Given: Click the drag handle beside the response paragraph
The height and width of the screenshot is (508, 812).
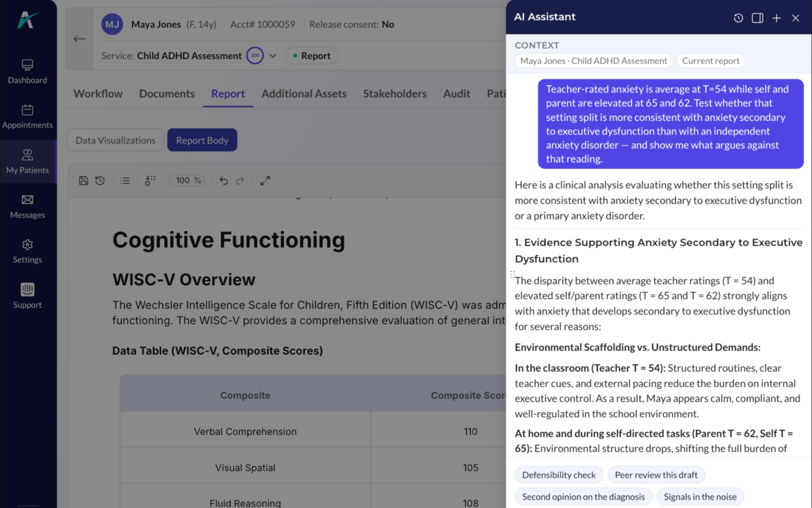Looking at the screenshot, I should click(x=512, y=275).
